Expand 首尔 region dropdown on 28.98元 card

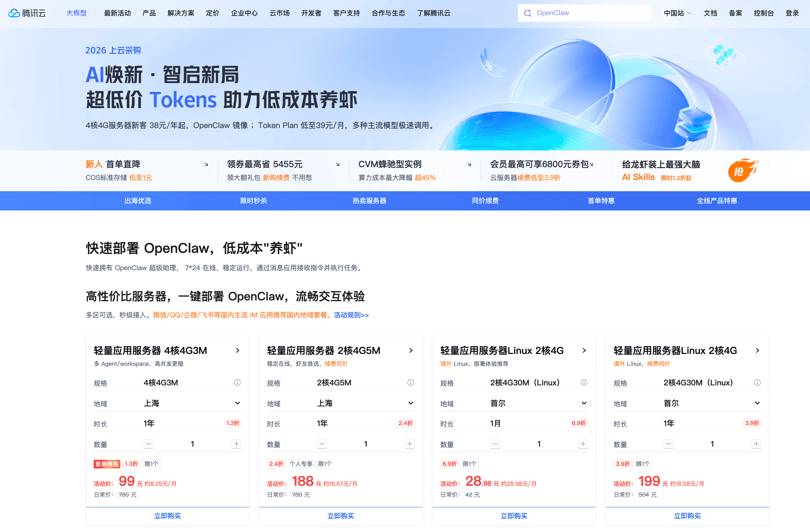pyautogui.click(x=584, y=403)
